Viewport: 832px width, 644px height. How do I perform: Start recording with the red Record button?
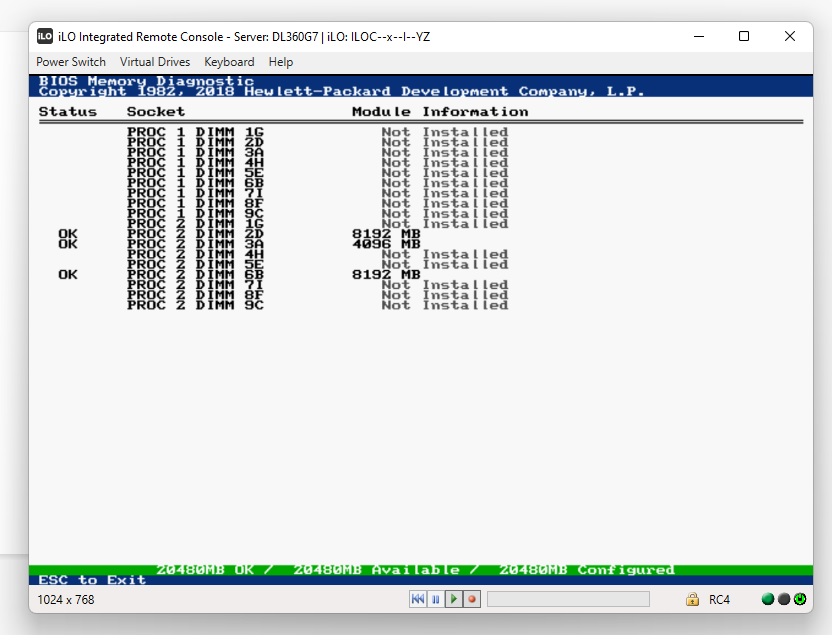pos(472,599)
